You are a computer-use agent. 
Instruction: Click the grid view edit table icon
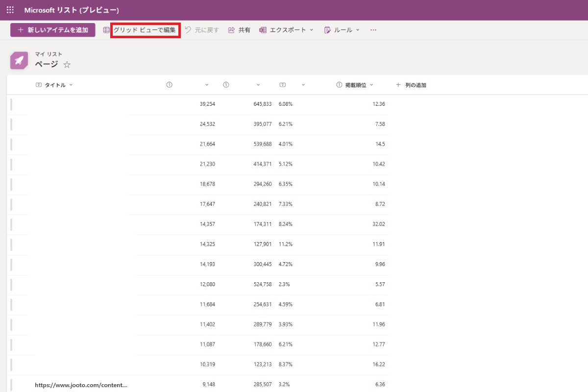(x=106, y=30)
